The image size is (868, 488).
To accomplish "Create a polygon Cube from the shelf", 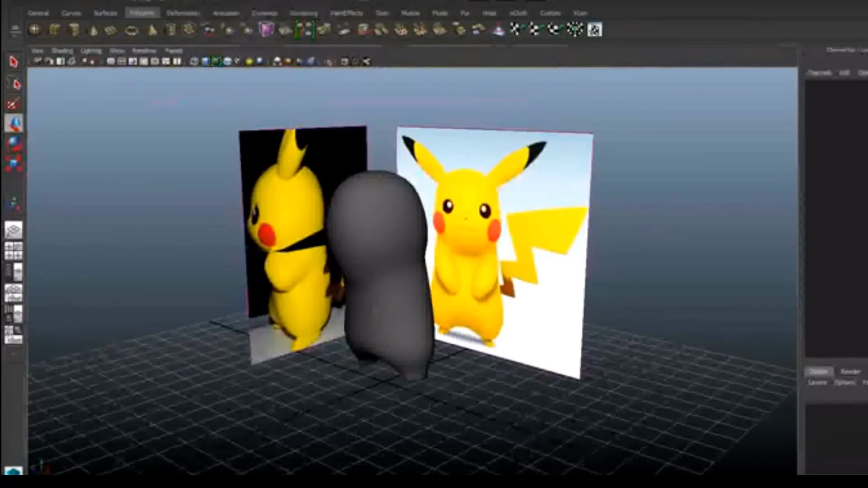I will coord(54,30).
